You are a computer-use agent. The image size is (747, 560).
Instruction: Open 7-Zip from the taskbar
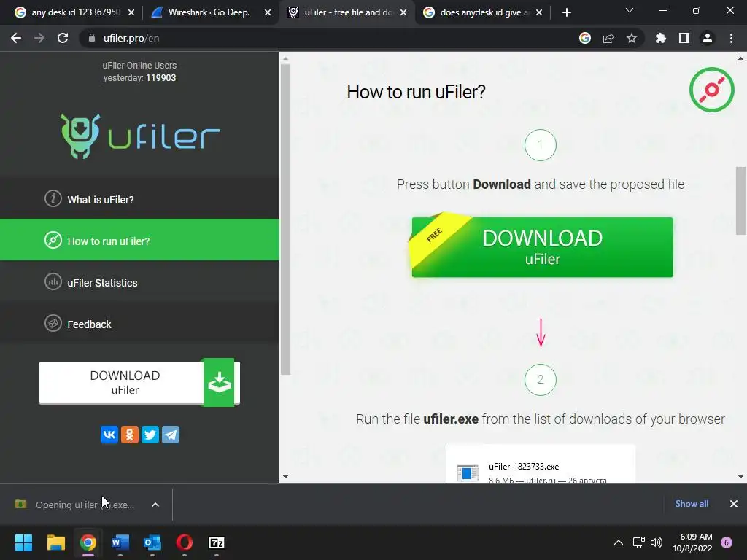pos(217,542)
